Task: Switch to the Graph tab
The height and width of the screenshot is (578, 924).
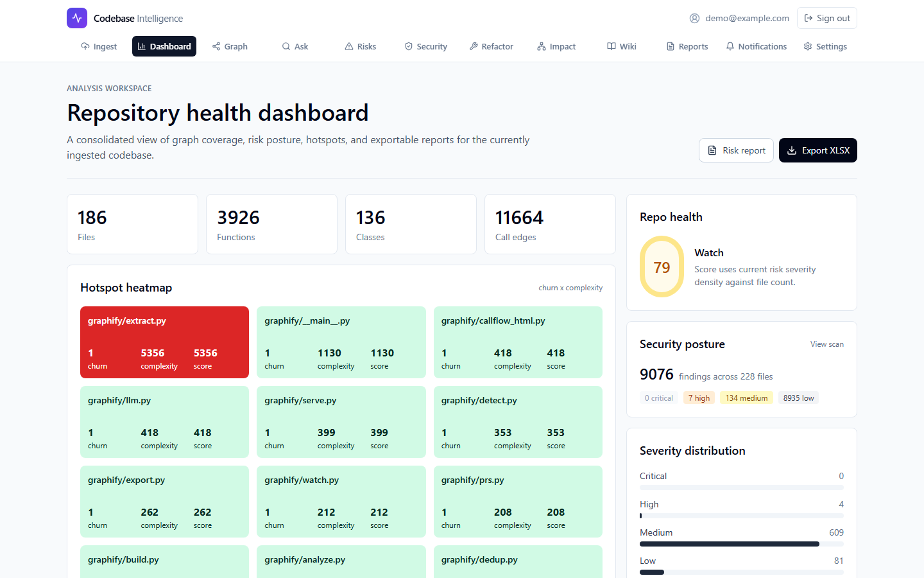Action: pos(230,46)
